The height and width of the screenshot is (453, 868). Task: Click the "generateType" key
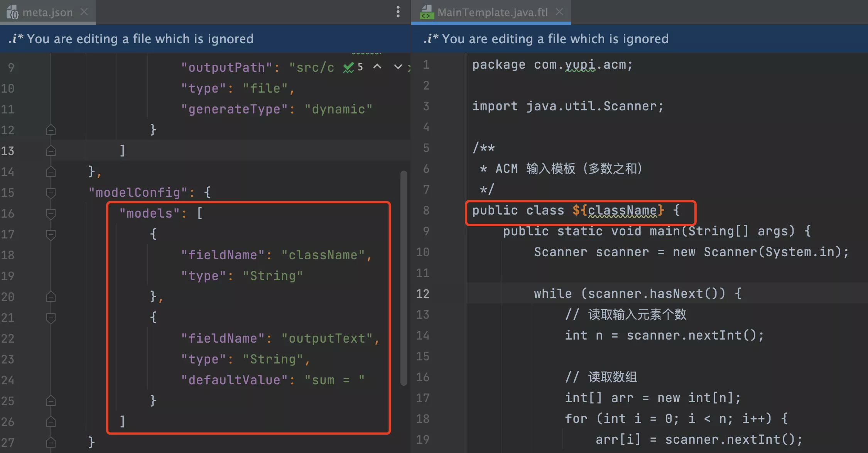234,109
